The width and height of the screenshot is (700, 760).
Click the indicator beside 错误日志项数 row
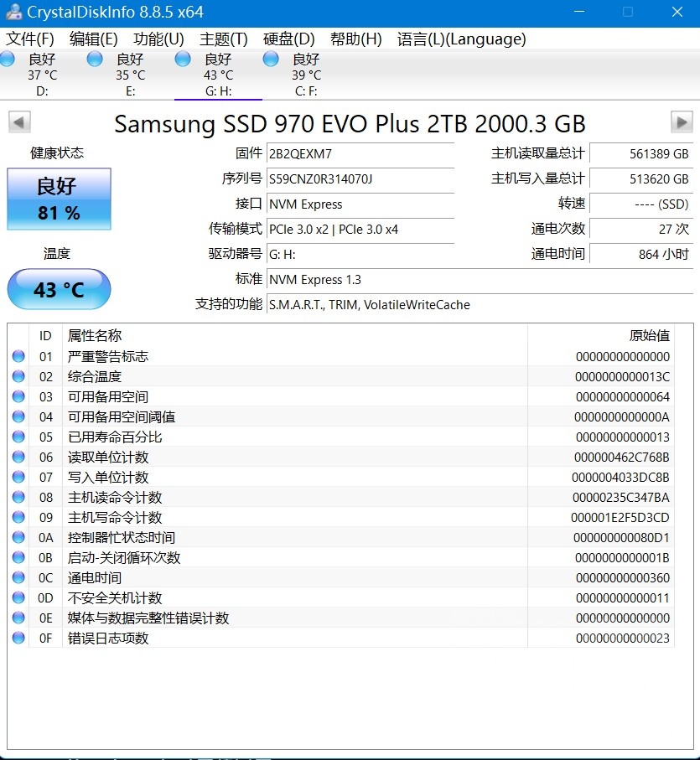pyautogui.click(x=18, y=637)
